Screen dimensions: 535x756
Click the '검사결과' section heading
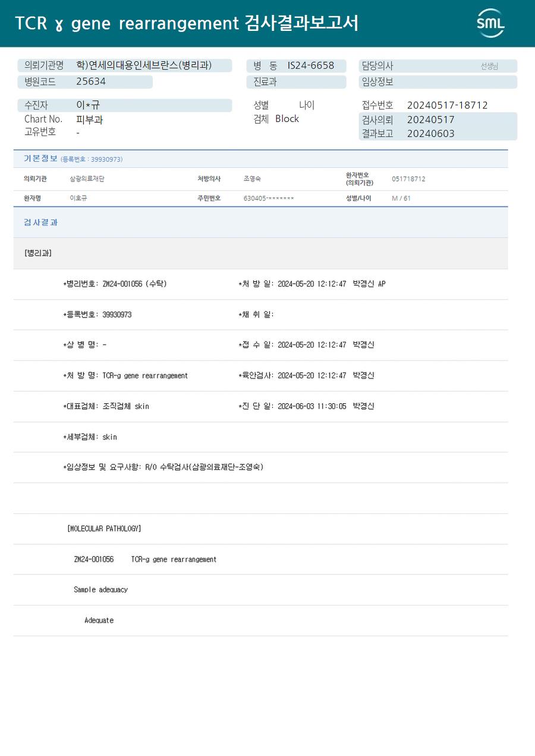click(41, 222)
